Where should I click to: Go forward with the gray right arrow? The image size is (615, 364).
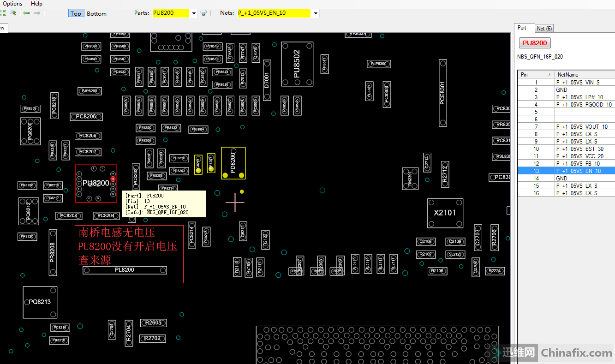tap(37, 13)
